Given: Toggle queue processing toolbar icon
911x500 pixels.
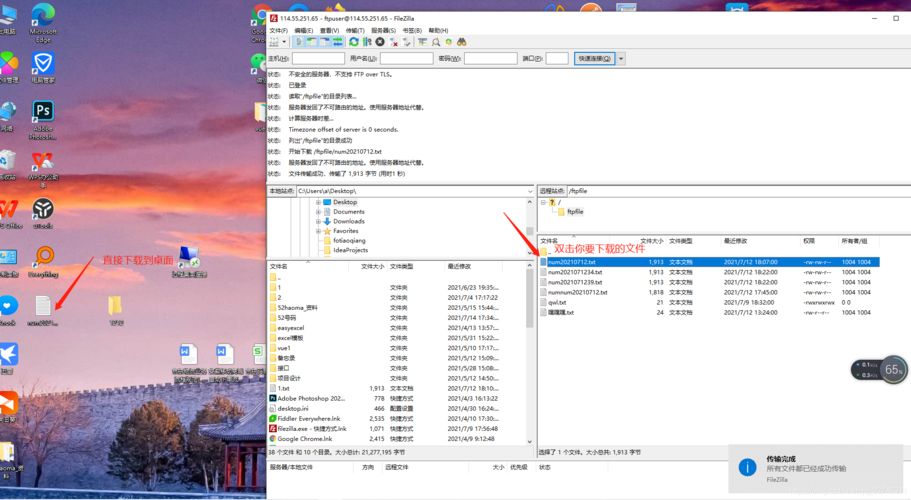Looking at the screenshot, I should click(x=367, y=42).
